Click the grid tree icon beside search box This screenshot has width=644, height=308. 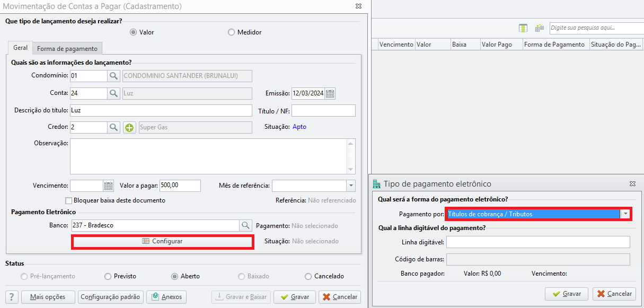(x=540, y=28)
